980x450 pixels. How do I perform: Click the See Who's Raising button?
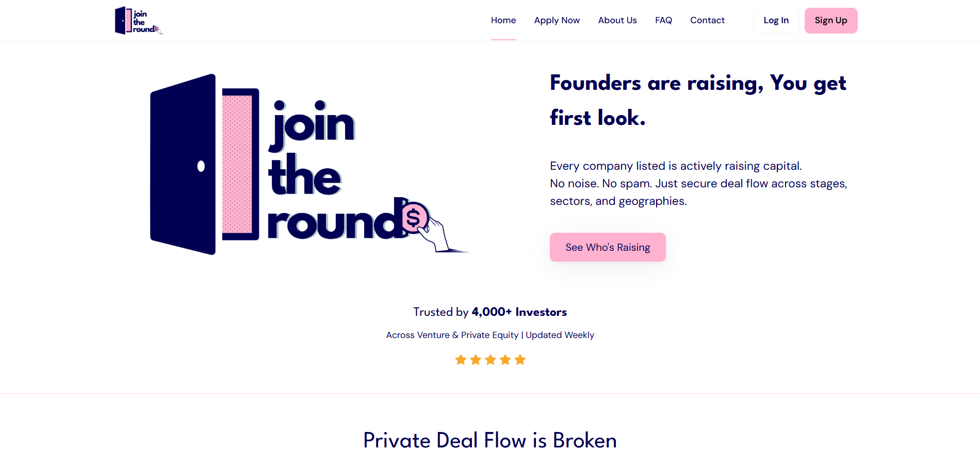coord(607,247)
